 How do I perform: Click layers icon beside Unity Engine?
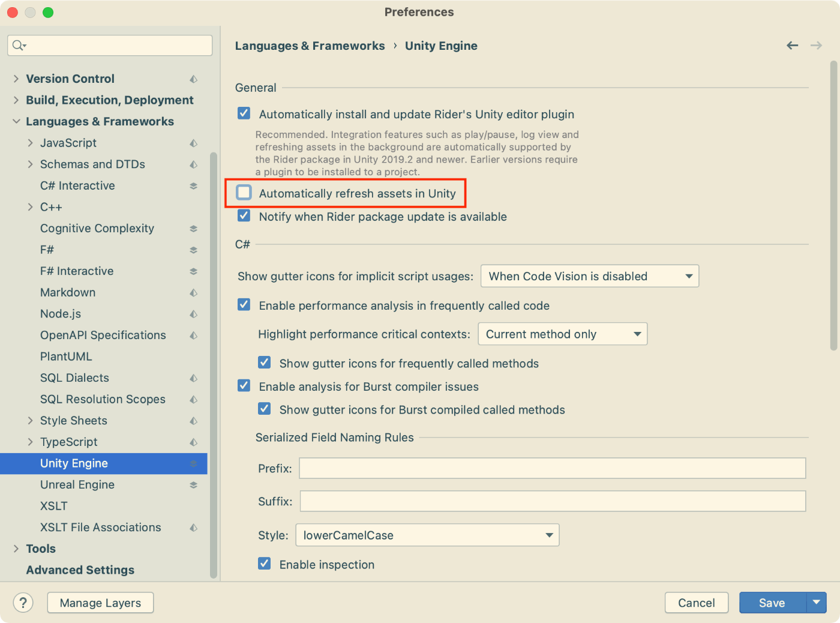point(193,463)
